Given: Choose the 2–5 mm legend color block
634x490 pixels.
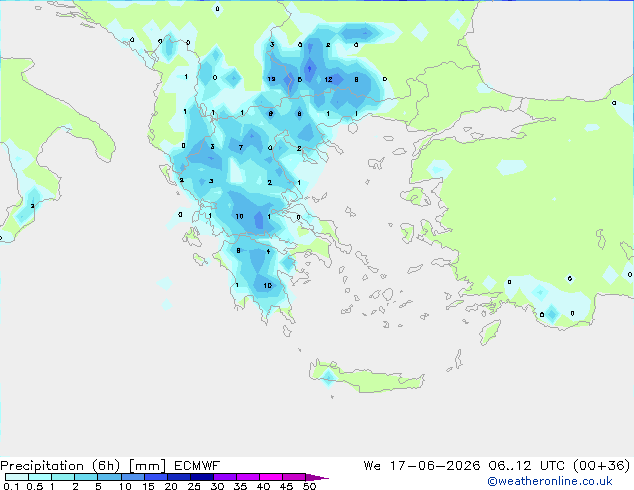Looking at the screenshot, I should (x=86, y=477).
